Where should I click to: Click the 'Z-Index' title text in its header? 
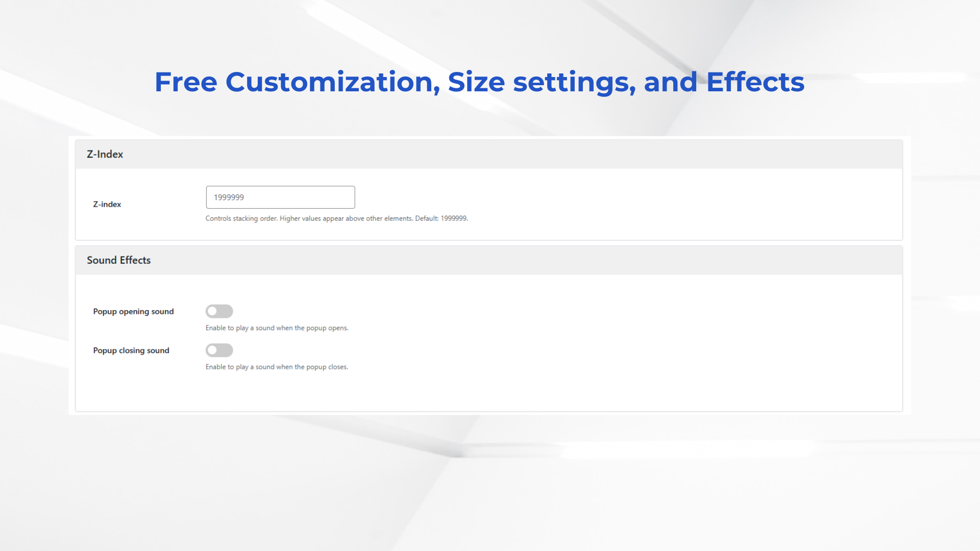point(105,154)
